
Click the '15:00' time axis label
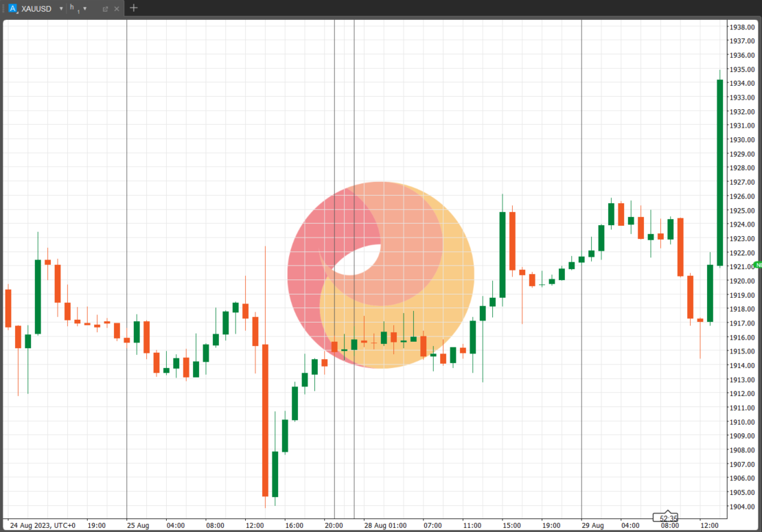pos(511,525)
